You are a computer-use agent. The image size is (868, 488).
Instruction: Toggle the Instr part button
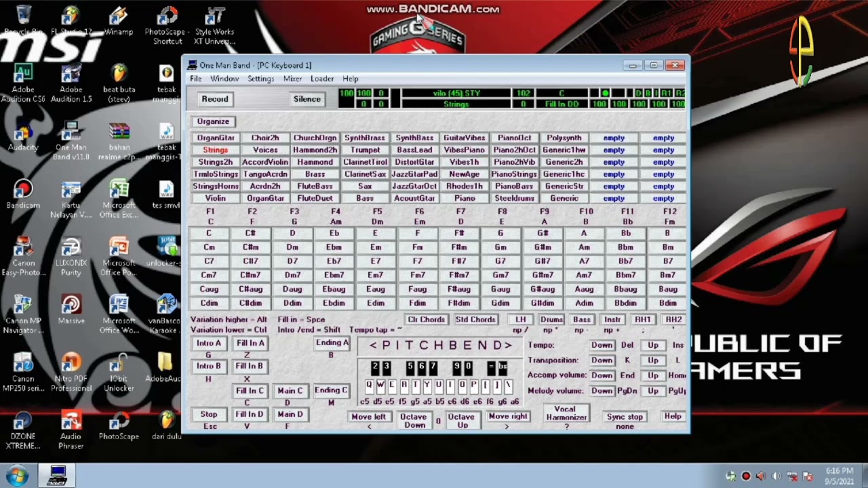click(x=612, y=319)
